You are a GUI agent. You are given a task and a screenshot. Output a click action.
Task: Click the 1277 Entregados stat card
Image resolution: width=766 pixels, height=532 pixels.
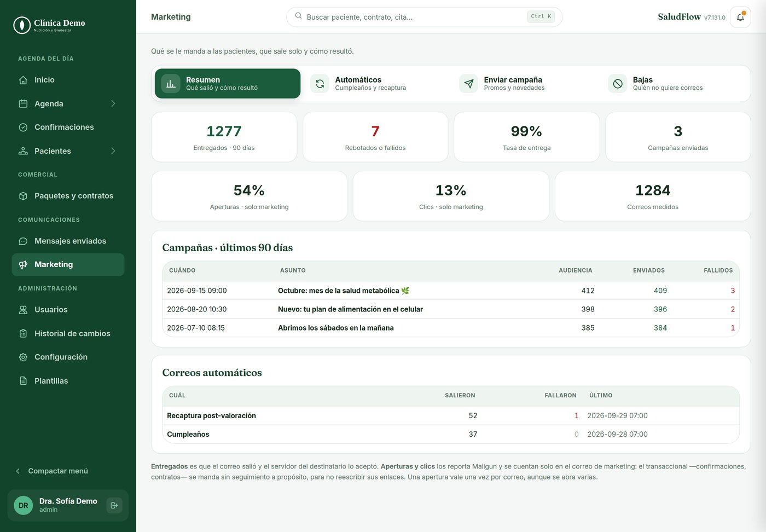[224, 137]
